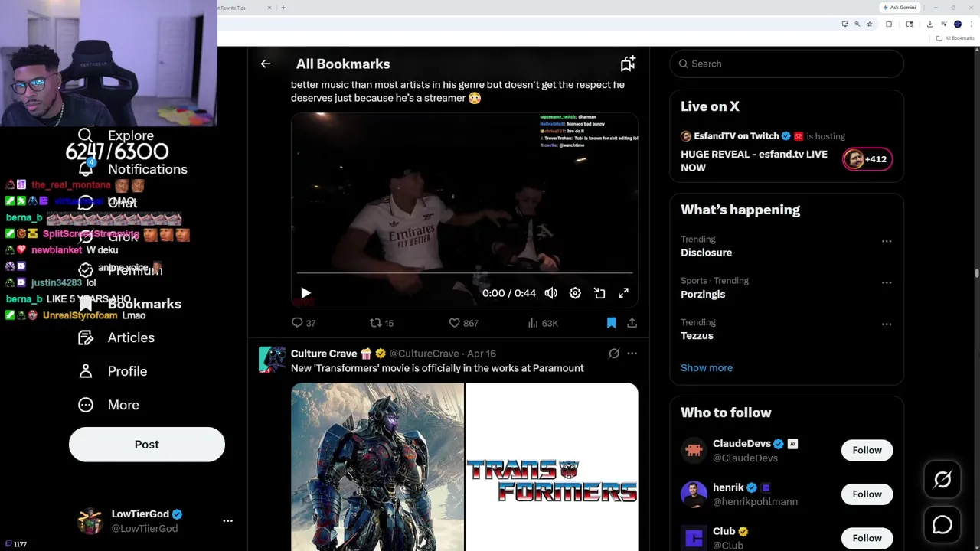Remove the blue bookmark on the video post
Image resolution: width=980 pixels, height=551 pixels.
(611, 323)
